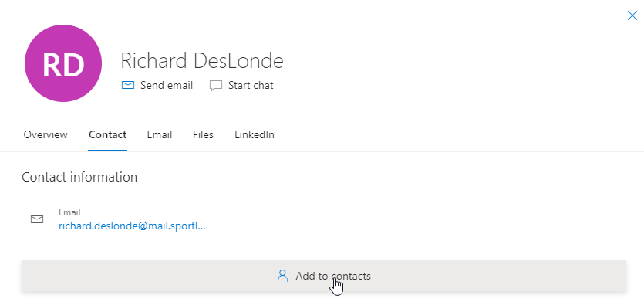Viewport: 644px width, 302px height.
Task: Click the Contact information section heading
Action: [x=79, y=177]
